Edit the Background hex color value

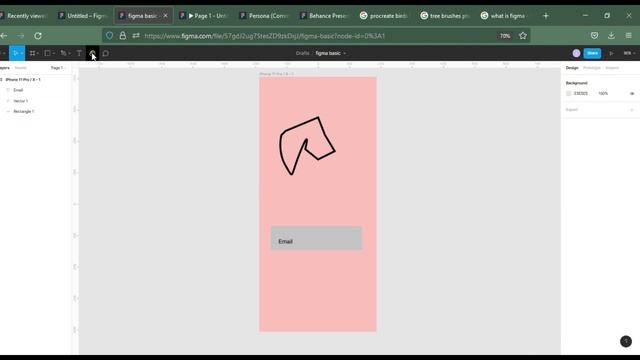[x=581, y=93]
